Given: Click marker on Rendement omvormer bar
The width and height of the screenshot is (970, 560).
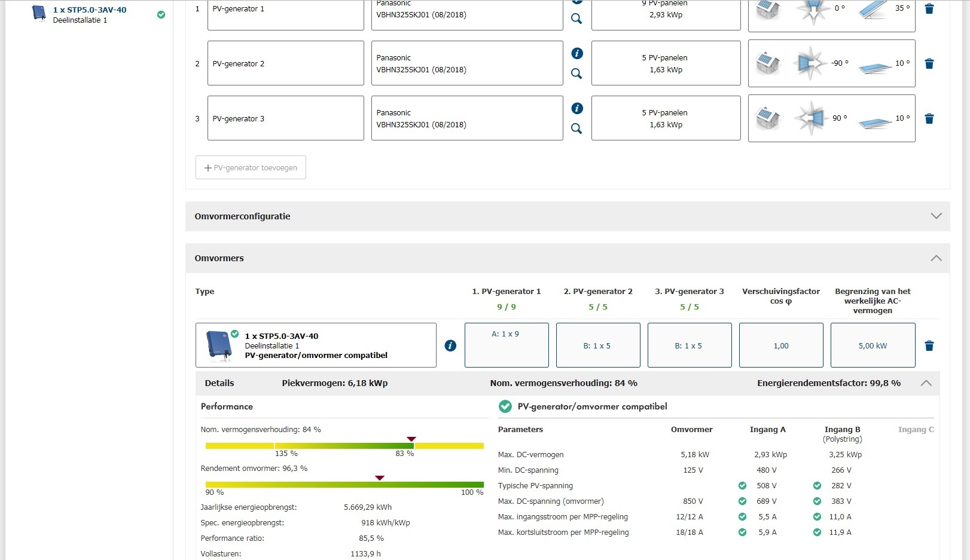Looking at the screenshot, I should pos(379,478).
